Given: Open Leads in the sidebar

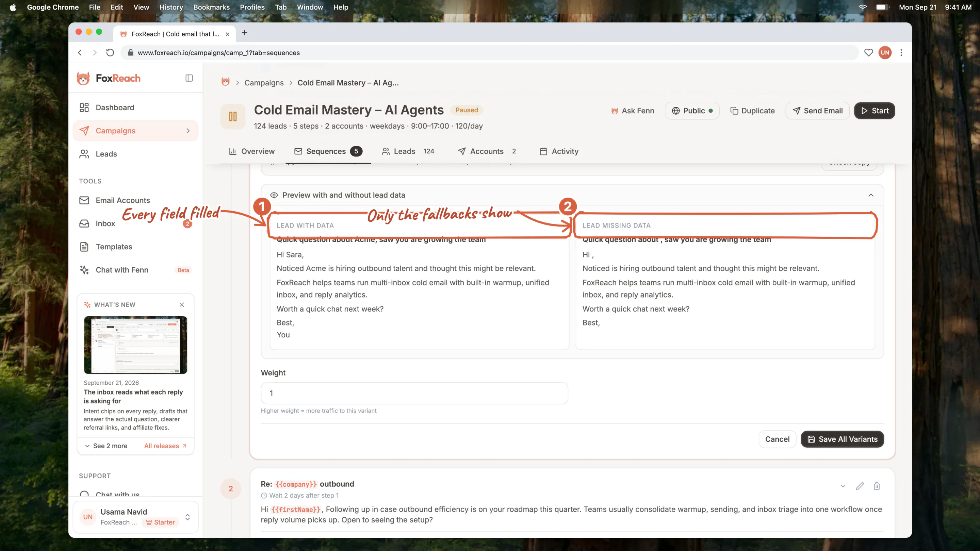Looking at the screenshot, I should point(135,154).
